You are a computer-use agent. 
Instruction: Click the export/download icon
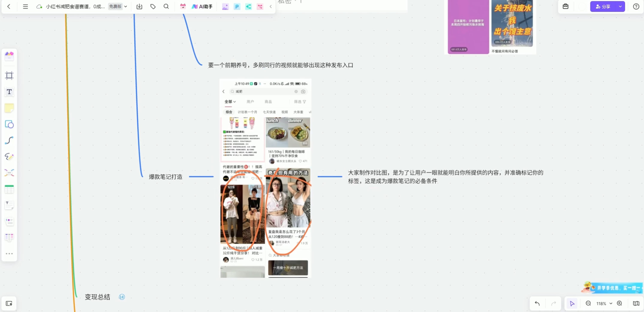(x=139, y=6)
